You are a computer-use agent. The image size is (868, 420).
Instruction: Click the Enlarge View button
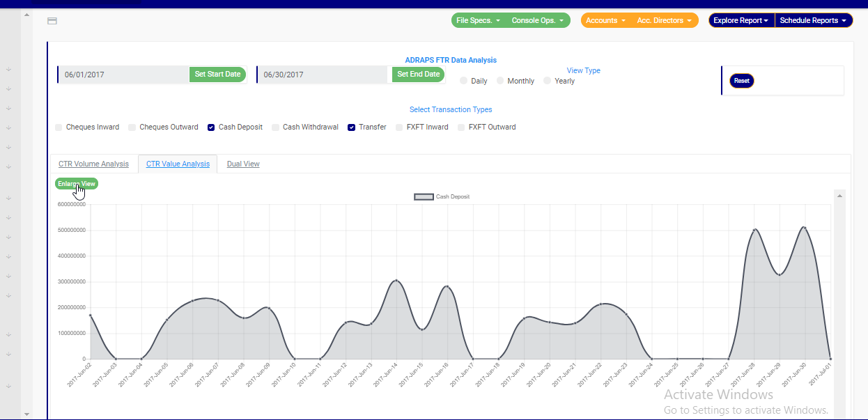[x=77, y=184]
